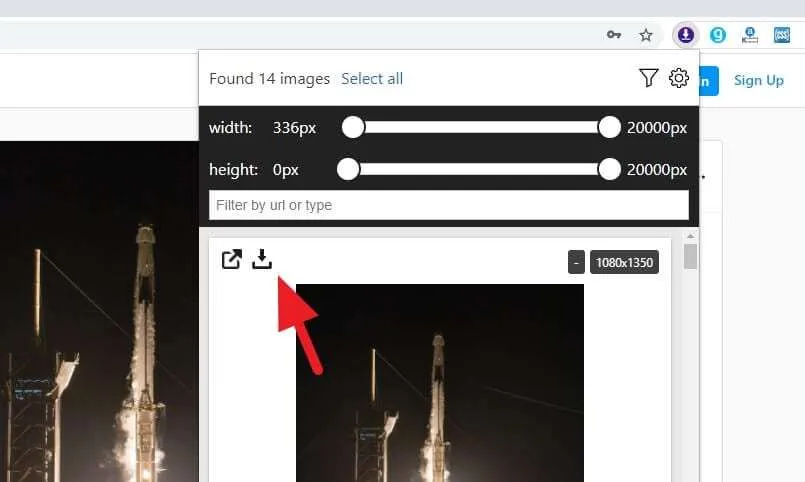Click the CSS extension icon in toolbar
Screen dimensions: 805x482
pos(782,35)
